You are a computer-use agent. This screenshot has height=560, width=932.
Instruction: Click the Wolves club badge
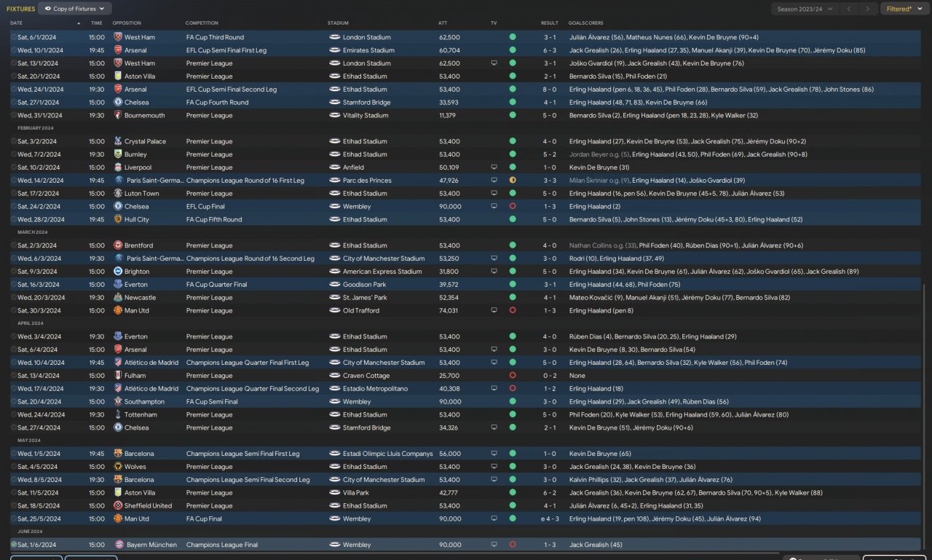(x=118, y=467)
